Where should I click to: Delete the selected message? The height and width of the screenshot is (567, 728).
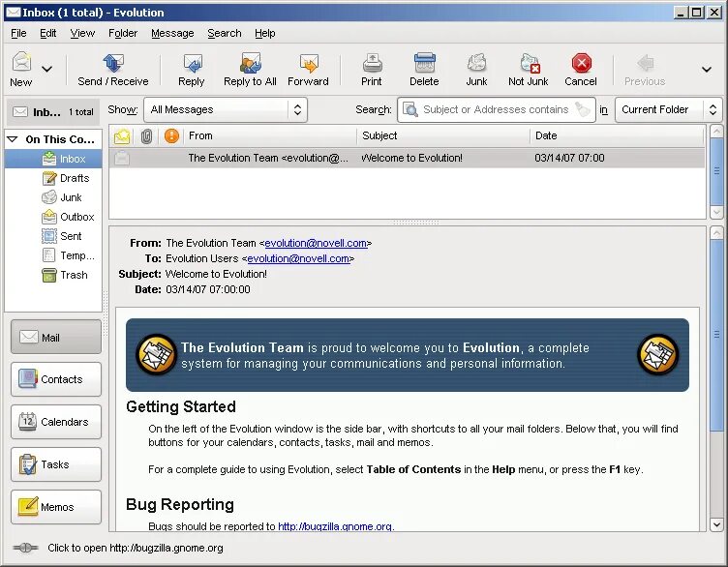[424, 70]
